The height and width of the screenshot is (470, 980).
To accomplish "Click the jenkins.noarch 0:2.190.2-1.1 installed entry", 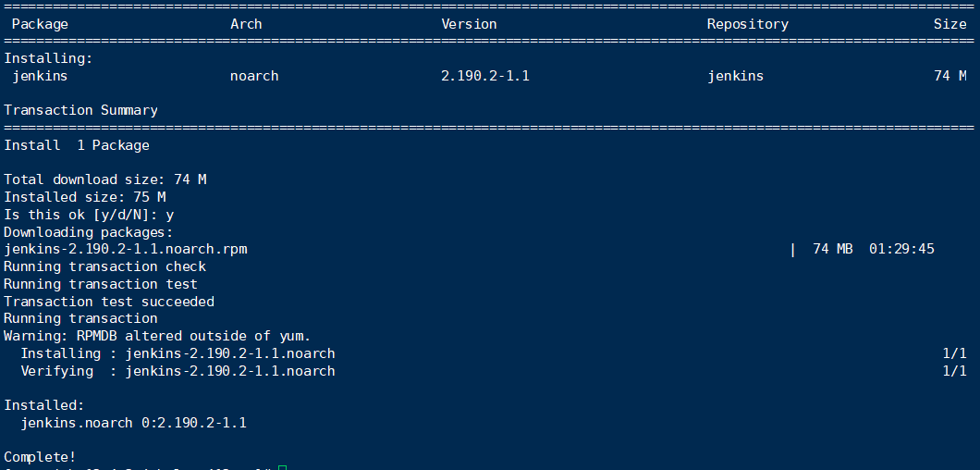I will 133,423.
